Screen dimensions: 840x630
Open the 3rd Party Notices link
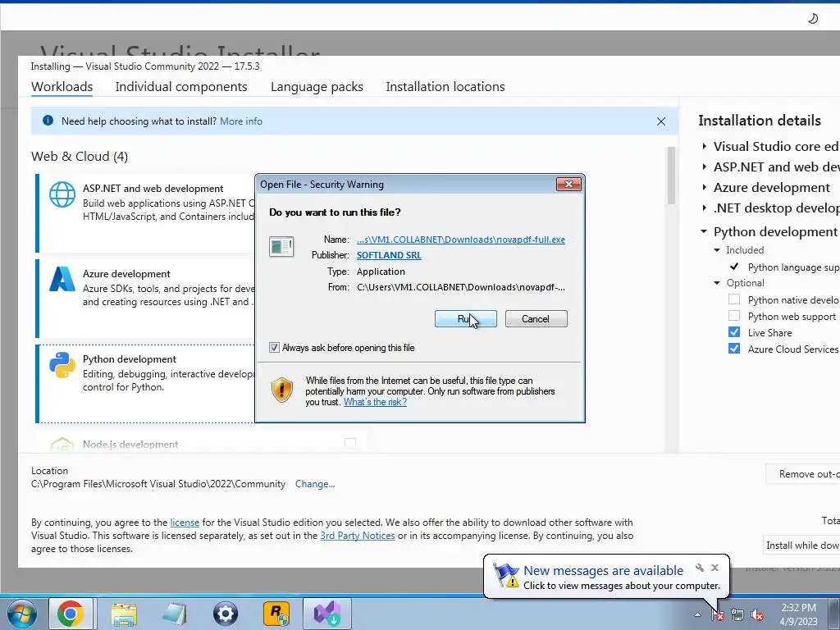click(x=358, y=536)
